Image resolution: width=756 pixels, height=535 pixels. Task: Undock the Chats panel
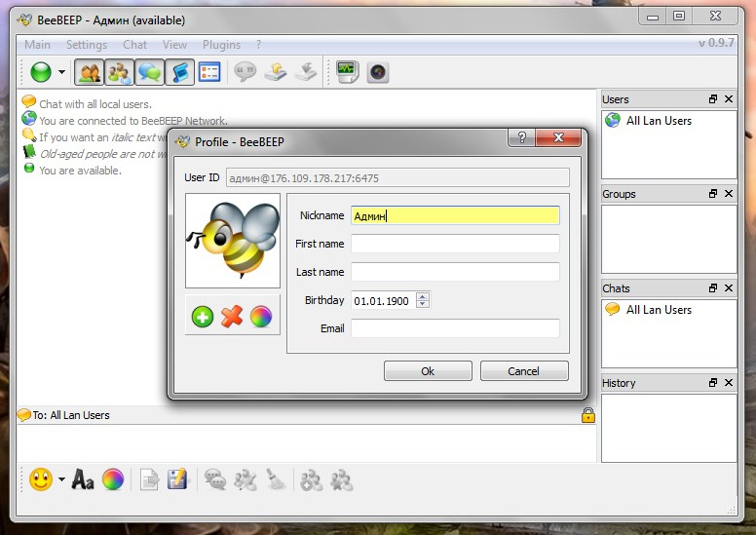713,288
